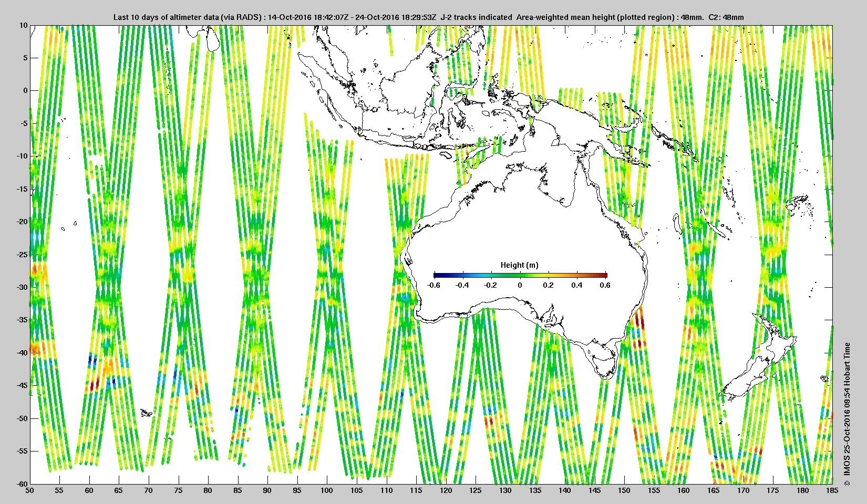This screenshot has width=867, height=504.
Task: Click the 'C2: 48mm' title text
Action: [726, 17]
